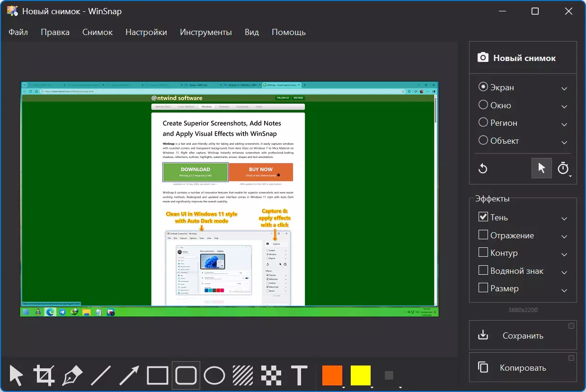Click the captured screenshot preview image
586x392 pixels.
point(230,199)
